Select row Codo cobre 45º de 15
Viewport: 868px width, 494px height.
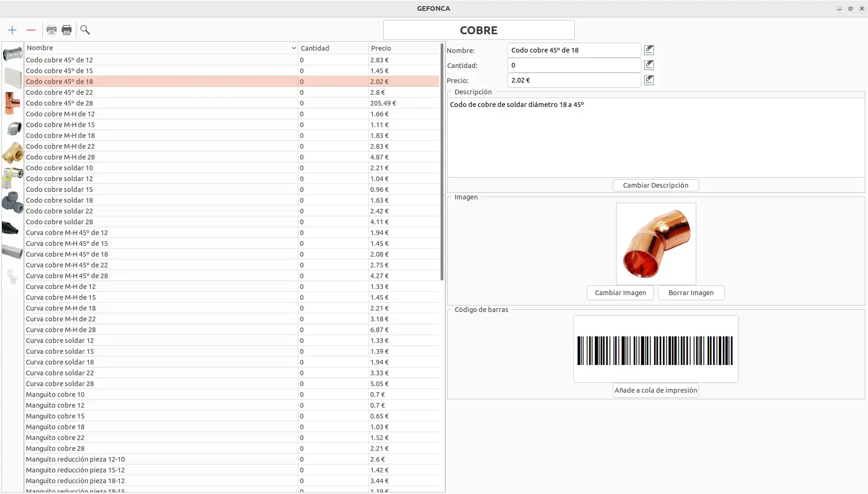(x=232, y=71)
